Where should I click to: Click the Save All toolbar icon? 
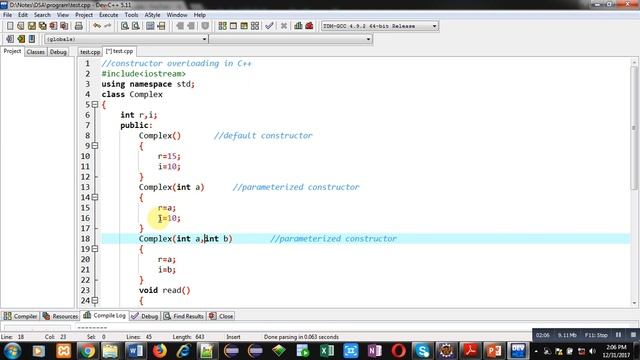(42, 26)
